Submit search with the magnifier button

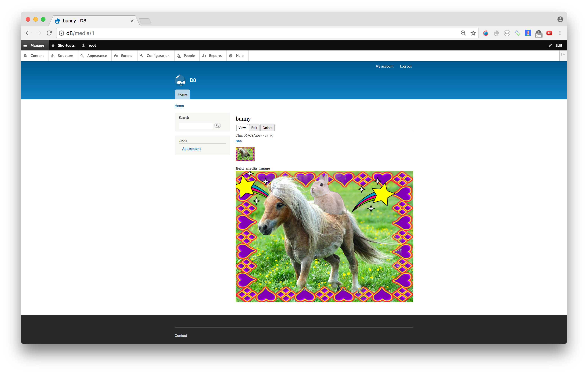(x=218, y=125)
